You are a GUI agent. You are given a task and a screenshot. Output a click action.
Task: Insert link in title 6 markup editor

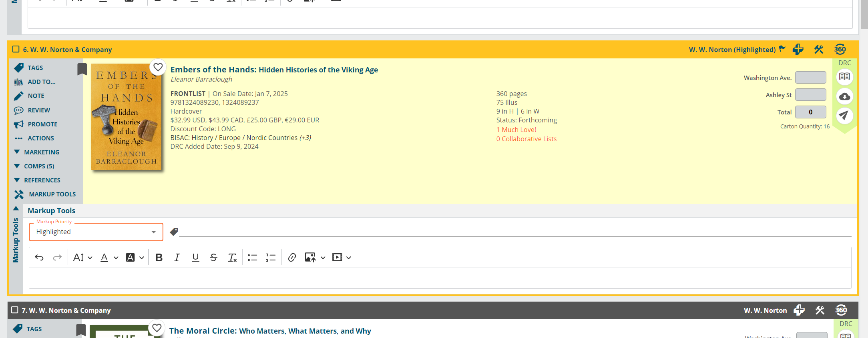[x=292, y=257]
